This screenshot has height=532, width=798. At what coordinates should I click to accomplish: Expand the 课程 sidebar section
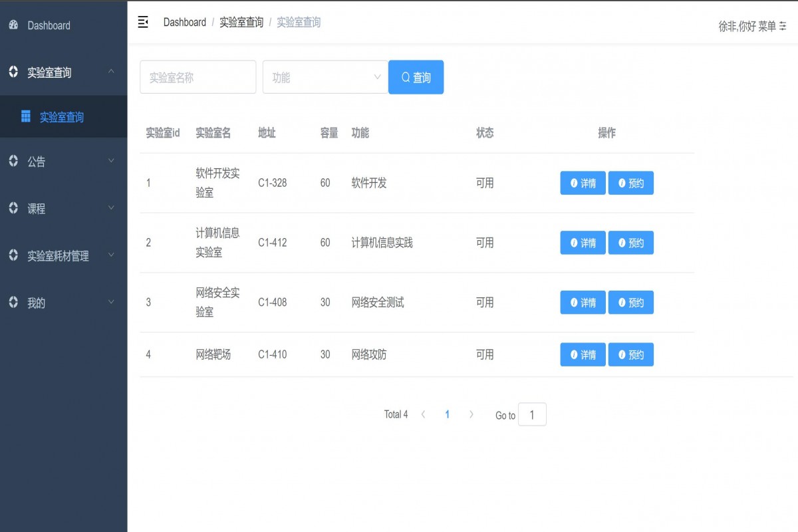(x=111, y=208)
